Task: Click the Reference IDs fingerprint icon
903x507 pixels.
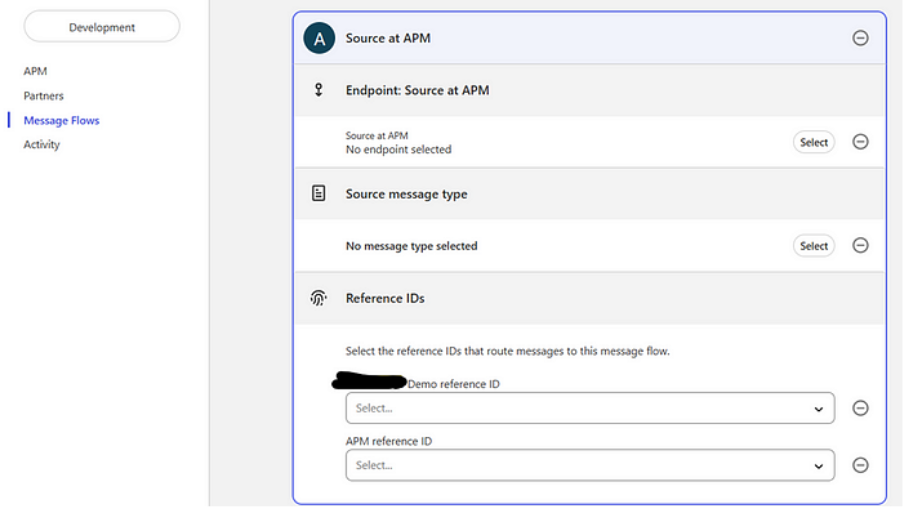Action: [319, 298]
